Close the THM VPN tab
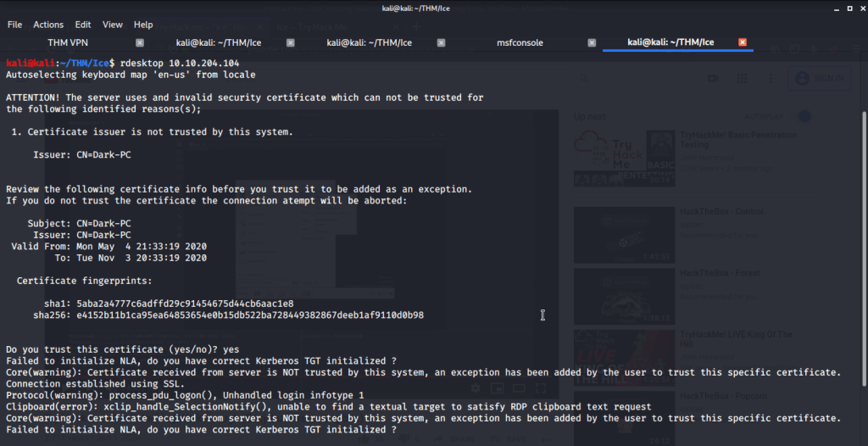 [140, 42]
